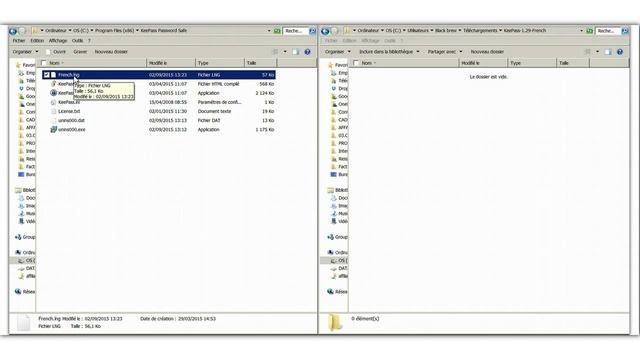Expand the arrow after Program Files (x86) breadcrumb
This screenshot has width=640, height=360.
137,31
